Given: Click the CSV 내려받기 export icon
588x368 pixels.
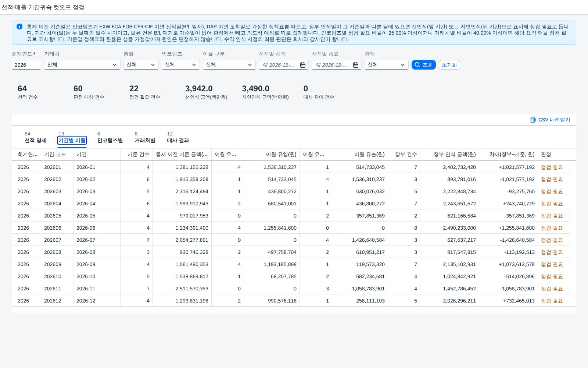Looking at the screenshot, I should (x=533, y=120).
